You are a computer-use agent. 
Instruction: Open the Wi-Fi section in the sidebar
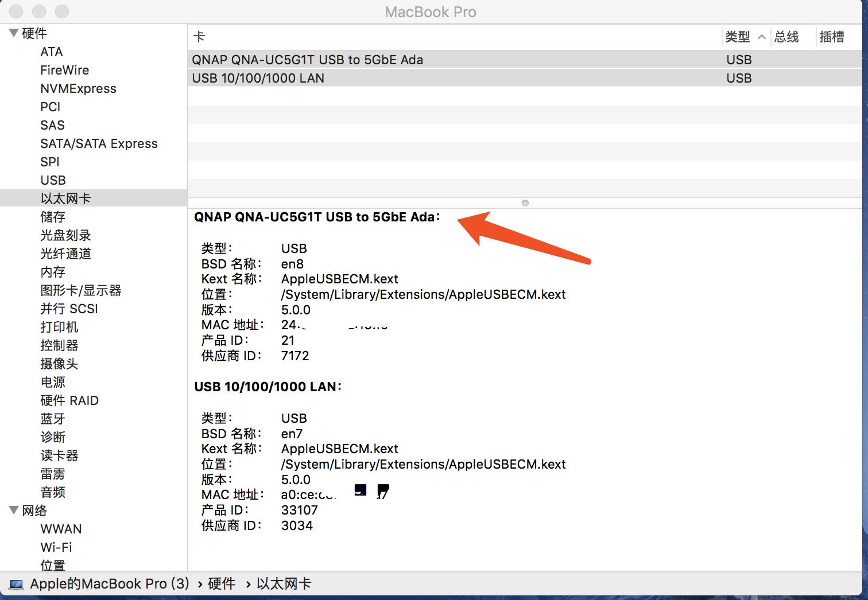click(56, 547)
